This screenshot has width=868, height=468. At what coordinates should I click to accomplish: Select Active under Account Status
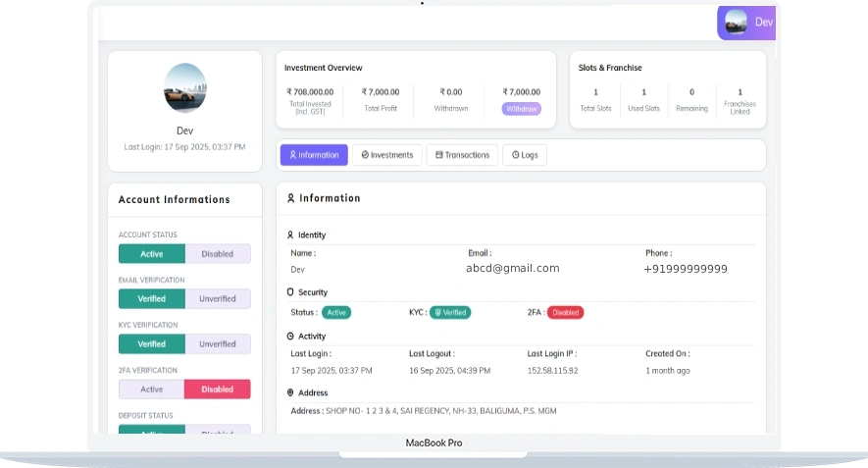[x=152, y=254]
